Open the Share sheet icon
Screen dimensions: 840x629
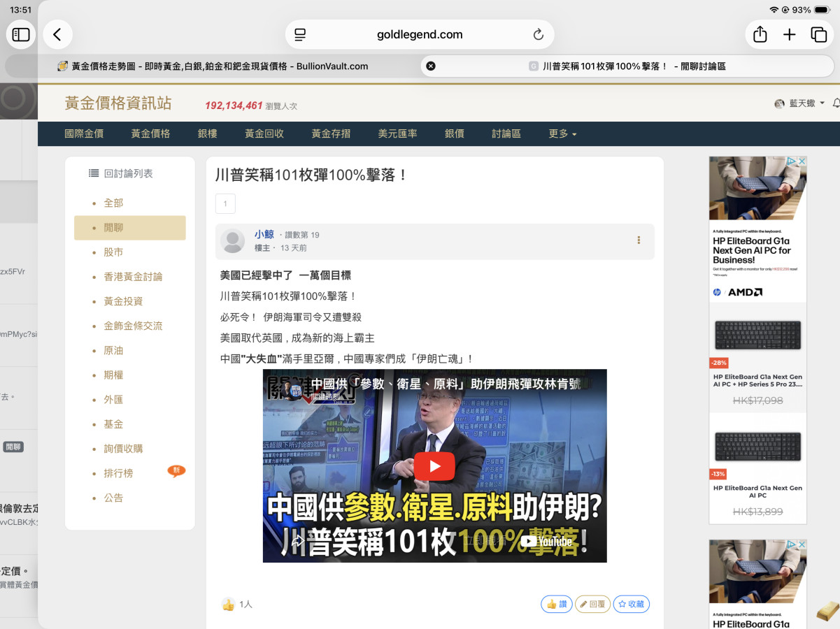(760, 34)
